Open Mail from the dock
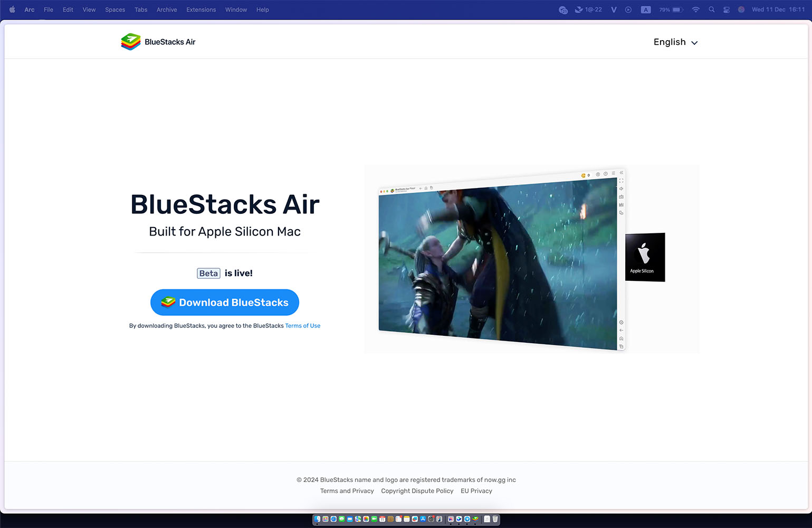The height and width of the screenshot is (528, 812). [x=350, y=519]
